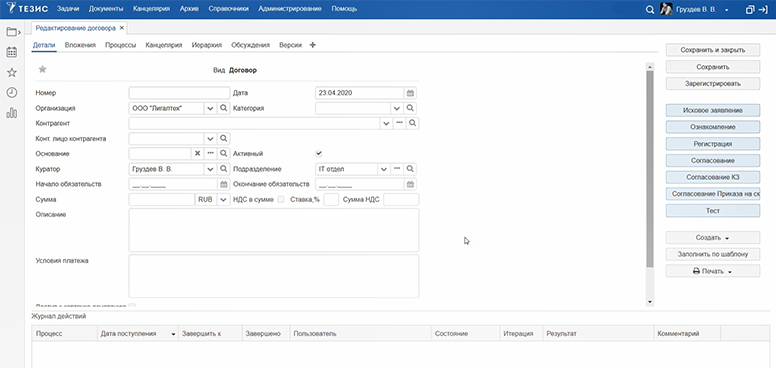Search Контрагент with magnifier icon
Image resolution: width=776 pixels, height=368 pixels.
pos(412,123)
